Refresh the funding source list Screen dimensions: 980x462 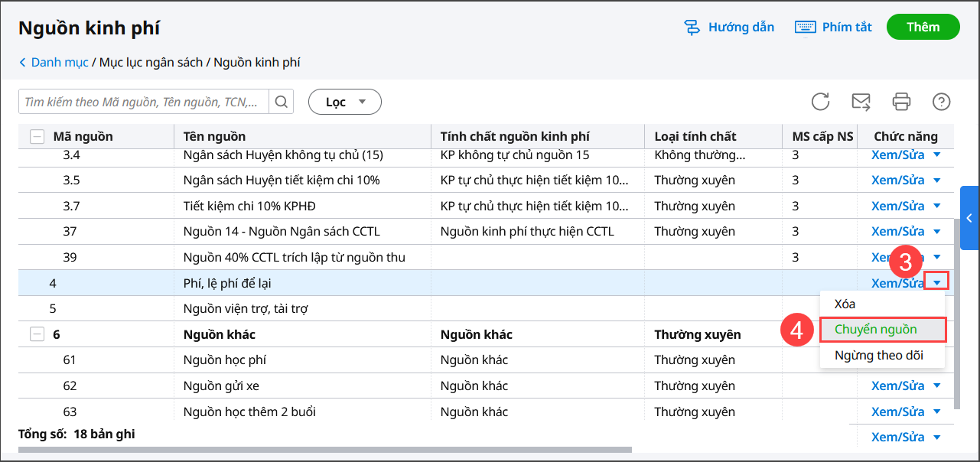pos(820,102)
